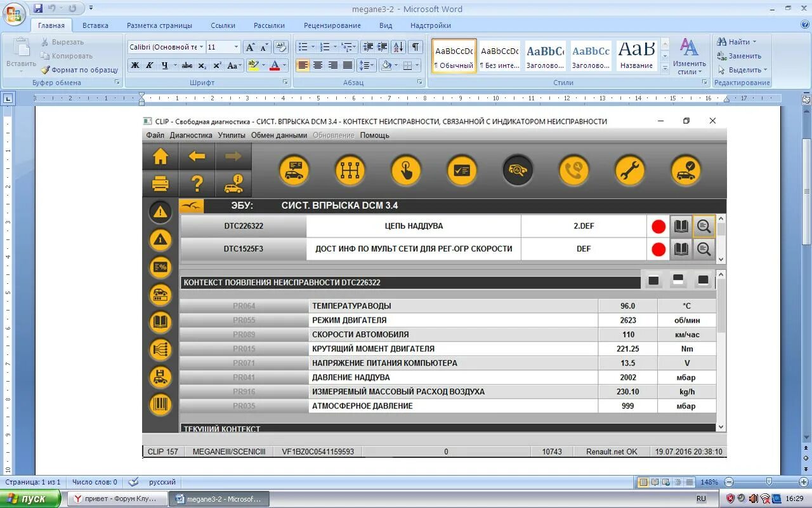Decrease paragraph indent
This screenshot has width=812, height=508.
pos(368,47)
